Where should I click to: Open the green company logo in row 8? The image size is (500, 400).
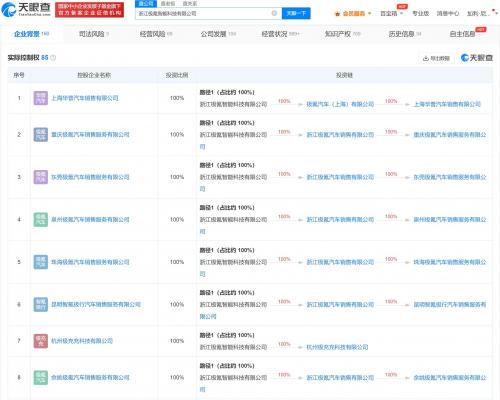tap(41, 377)
